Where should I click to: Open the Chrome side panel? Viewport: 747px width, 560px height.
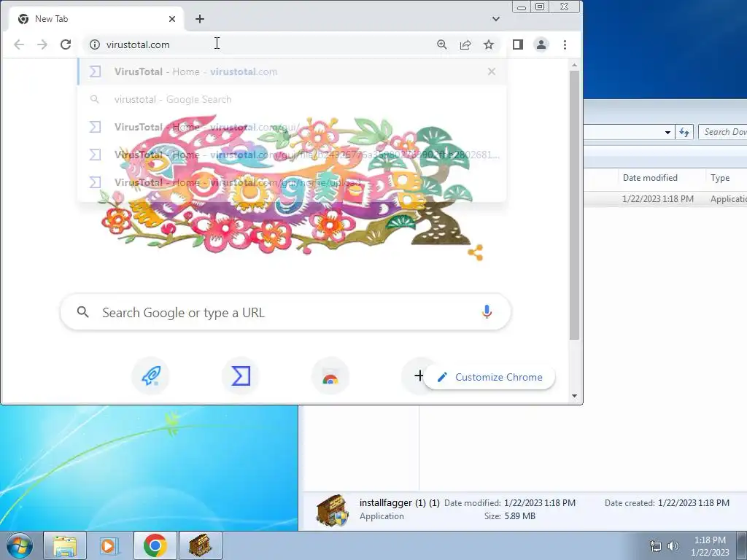click(x=518, y=44)
